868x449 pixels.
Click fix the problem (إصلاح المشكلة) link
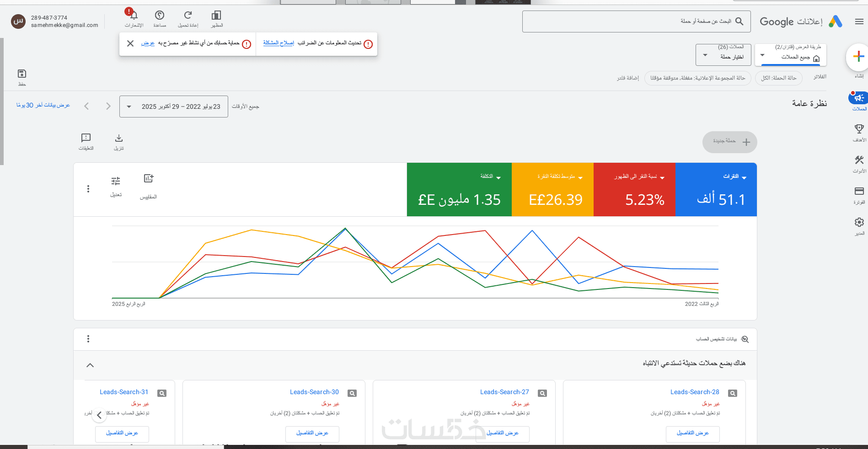(279, 43)
